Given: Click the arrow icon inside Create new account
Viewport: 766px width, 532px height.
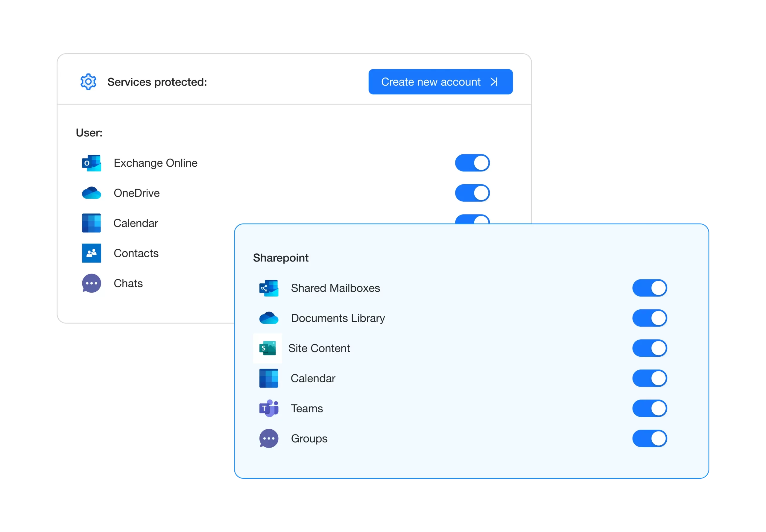Looking at the screenshot, I should click(x=494, y=82).
